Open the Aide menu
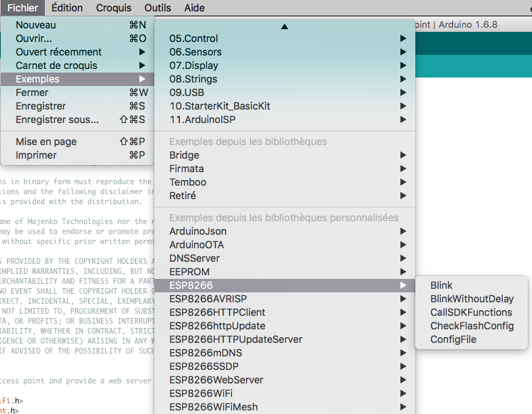The image size is (532, 414). 194,8
